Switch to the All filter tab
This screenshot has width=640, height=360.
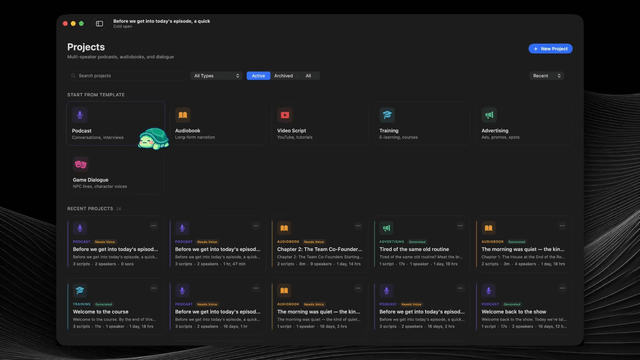308,76
